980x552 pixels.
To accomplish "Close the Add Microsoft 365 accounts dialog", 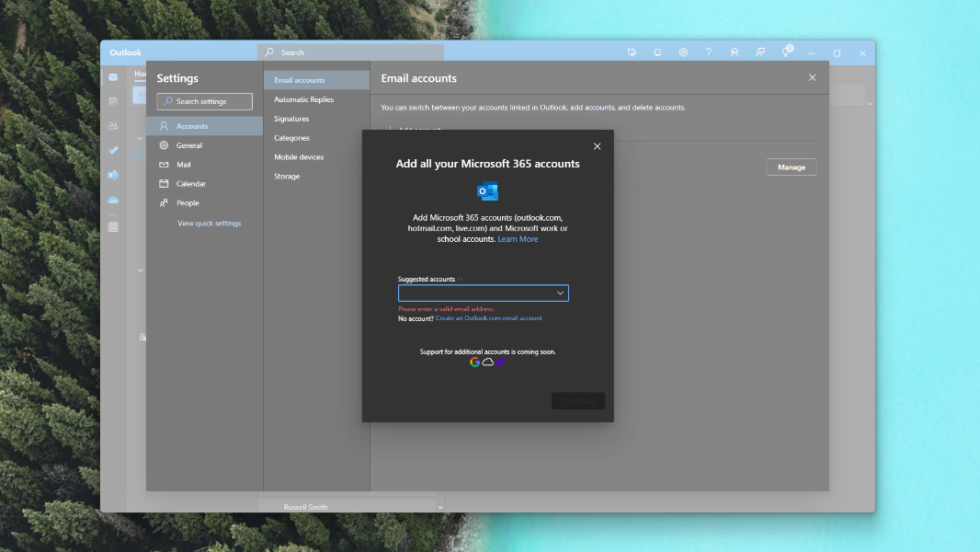I will click(x=597, y=146).
